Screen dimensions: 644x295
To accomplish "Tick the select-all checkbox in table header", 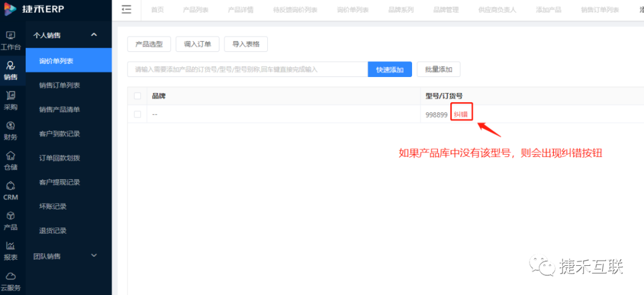I will pyautogui.click(x=138, y=96).
